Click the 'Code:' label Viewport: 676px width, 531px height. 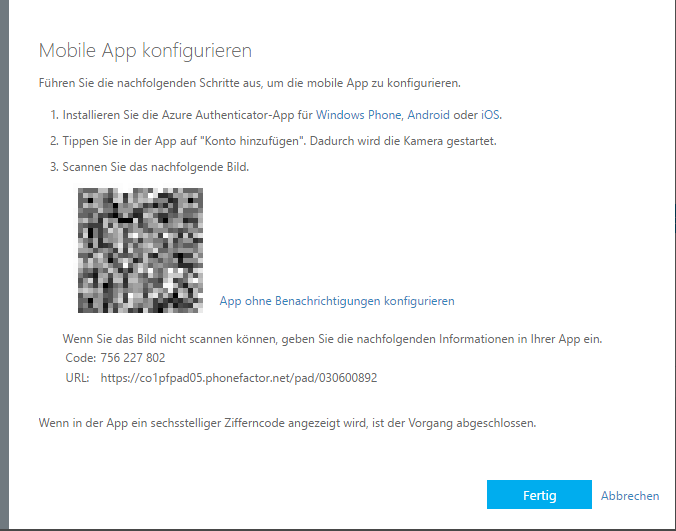coord(79,358)
